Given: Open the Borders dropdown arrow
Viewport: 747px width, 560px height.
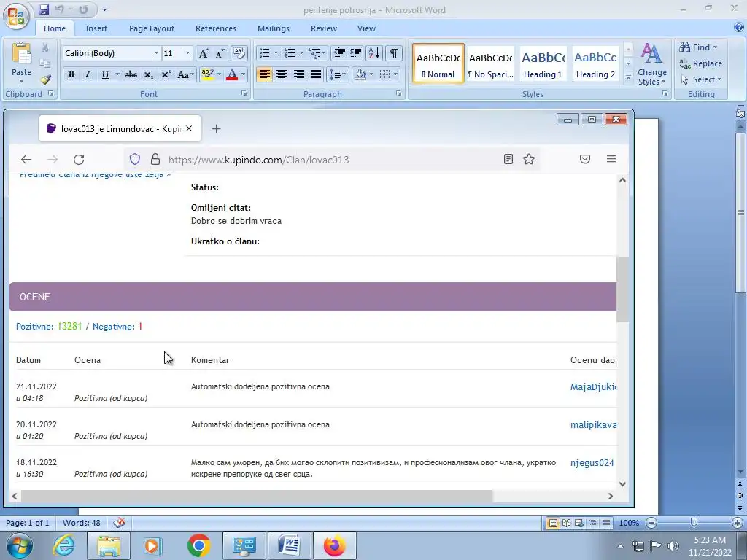Looking at the screenshot, I should click(x=395, y=74).
